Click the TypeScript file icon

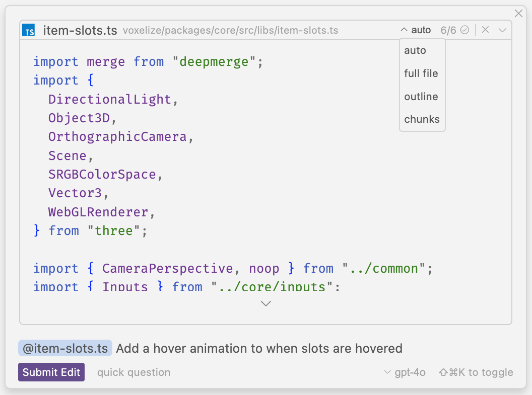(29, 30)
